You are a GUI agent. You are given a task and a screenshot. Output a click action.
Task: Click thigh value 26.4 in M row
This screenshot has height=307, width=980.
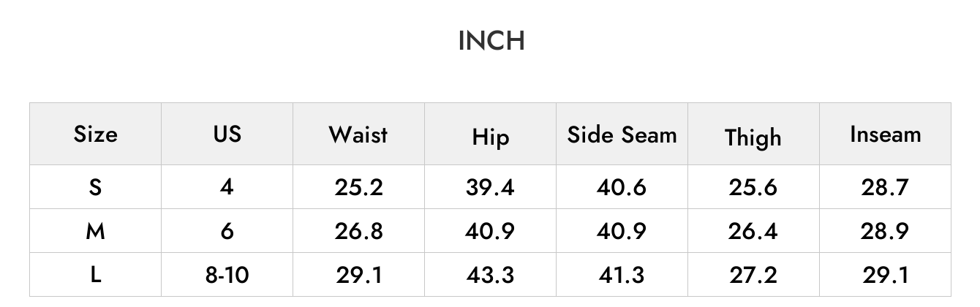coord(753,231)
